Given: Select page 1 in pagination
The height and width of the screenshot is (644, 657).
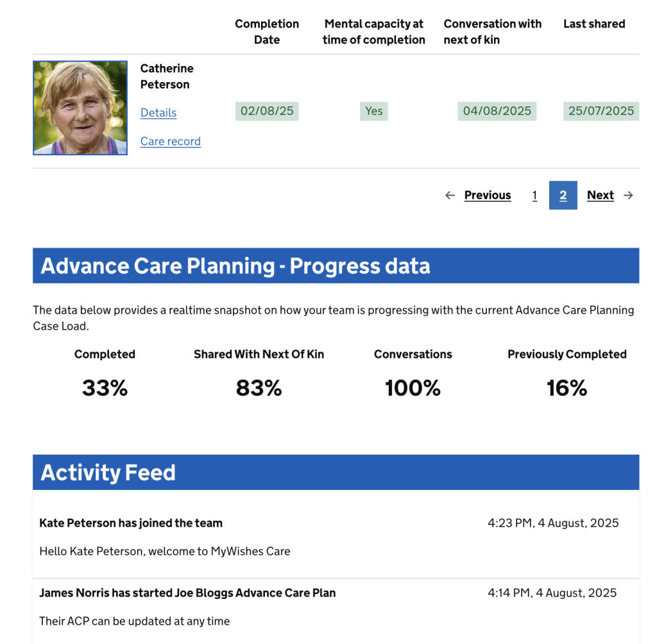Looking at the screenshot, I should point(534,196).
